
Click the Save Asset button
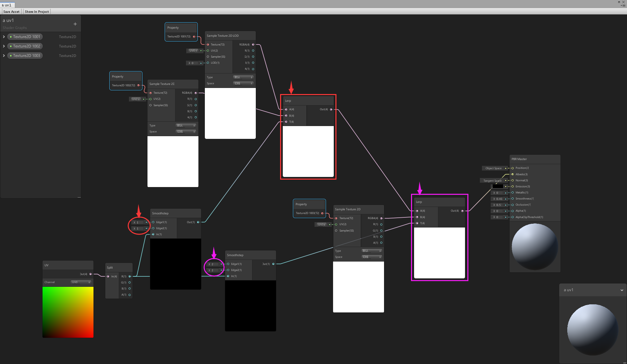(11, 11)
